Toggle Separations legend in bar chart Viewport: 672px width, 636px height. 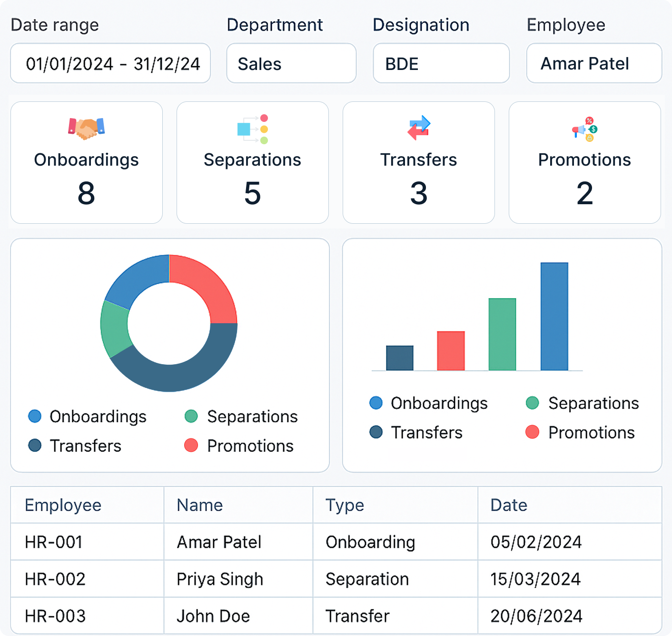[582, 403]
